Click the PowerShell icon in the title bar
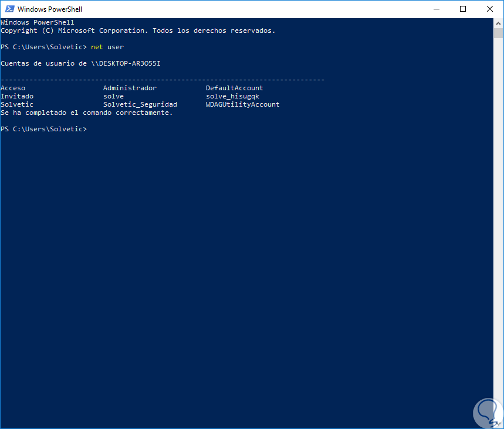 coord(9,9)
